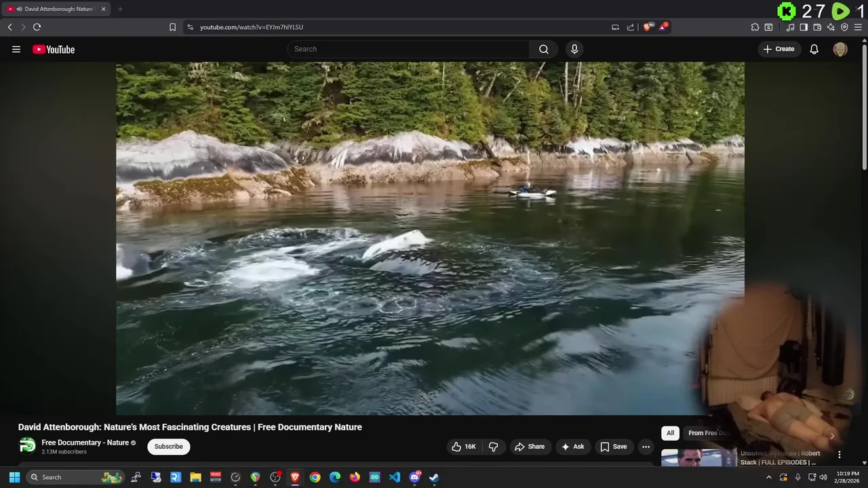Image resolution: width=868 pixels, height=488 pixels.
Task: Toggle the browser sidebar panel
Action: click(804, 27)
